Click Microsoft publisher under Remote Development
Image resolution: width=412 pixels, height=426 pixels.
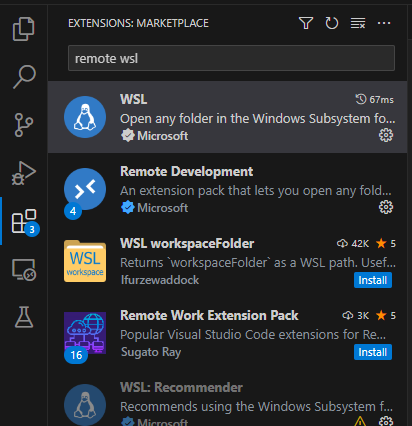[x=162, y=208]
